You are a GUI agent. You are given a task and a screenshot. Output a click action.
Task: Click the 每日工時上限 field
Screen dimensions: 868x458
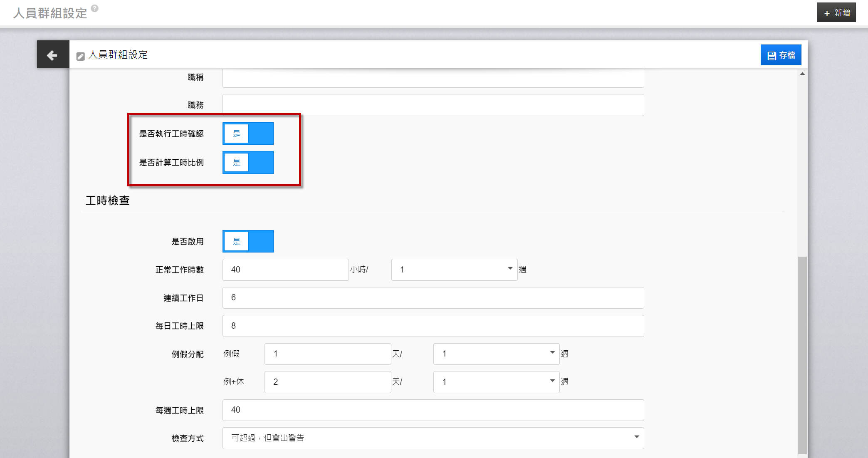pos(433,326)
